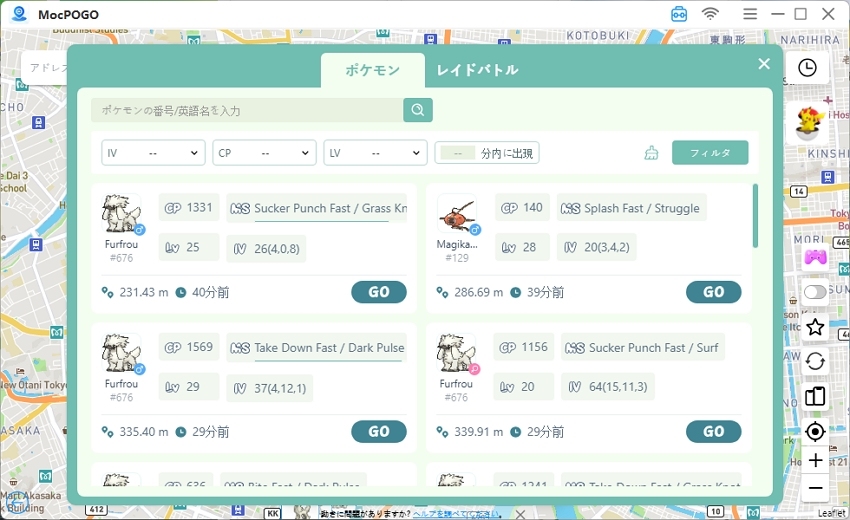Click the results list scrollbar
Screen dimensions: 850x520
coord(755,216)
